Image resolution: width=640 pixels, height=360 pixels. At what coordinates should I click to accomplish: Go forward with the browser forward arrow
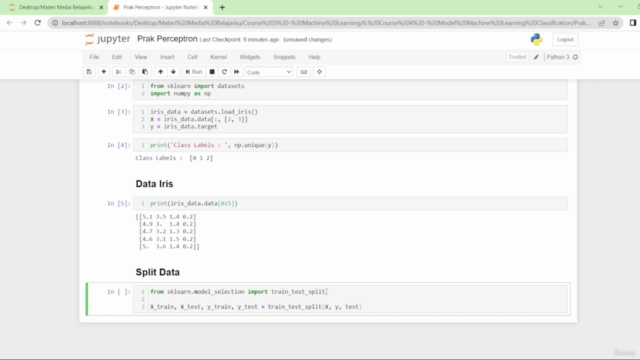(23, 23)
